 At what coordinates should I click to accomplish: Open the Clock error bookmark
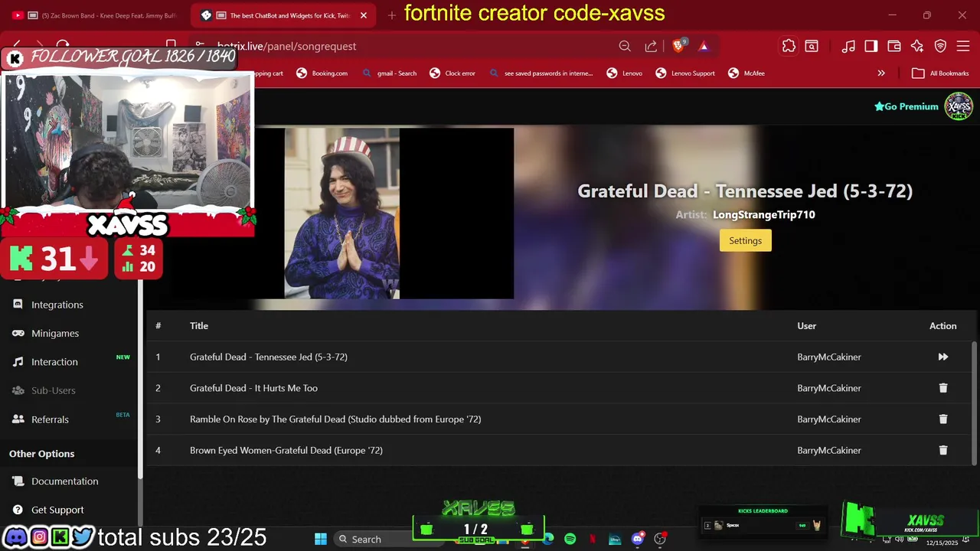(x=452, y=73)
